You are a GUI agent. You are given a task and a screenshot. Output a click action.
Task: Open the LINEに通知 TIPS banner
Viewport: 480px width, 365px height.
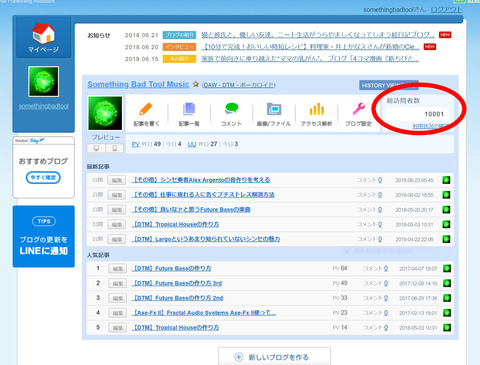[44, 236]
